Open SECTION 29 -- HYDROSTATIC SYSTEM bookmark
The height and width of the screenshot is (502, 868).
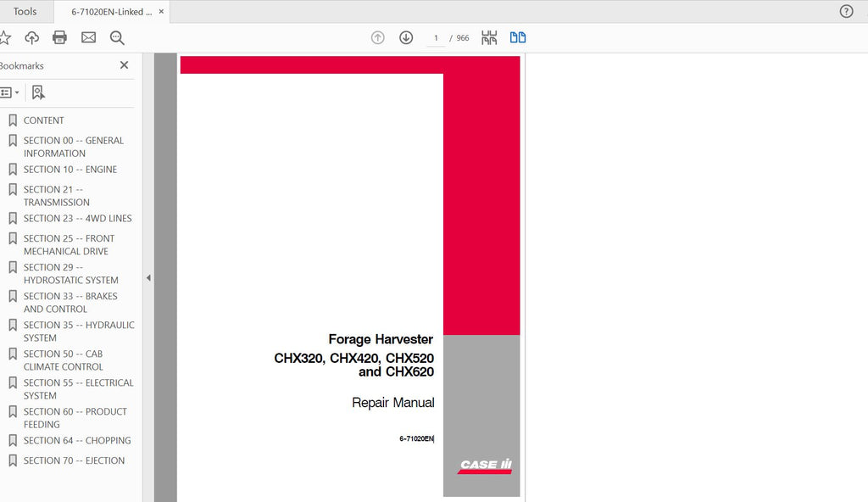click(x=71, y=274)
